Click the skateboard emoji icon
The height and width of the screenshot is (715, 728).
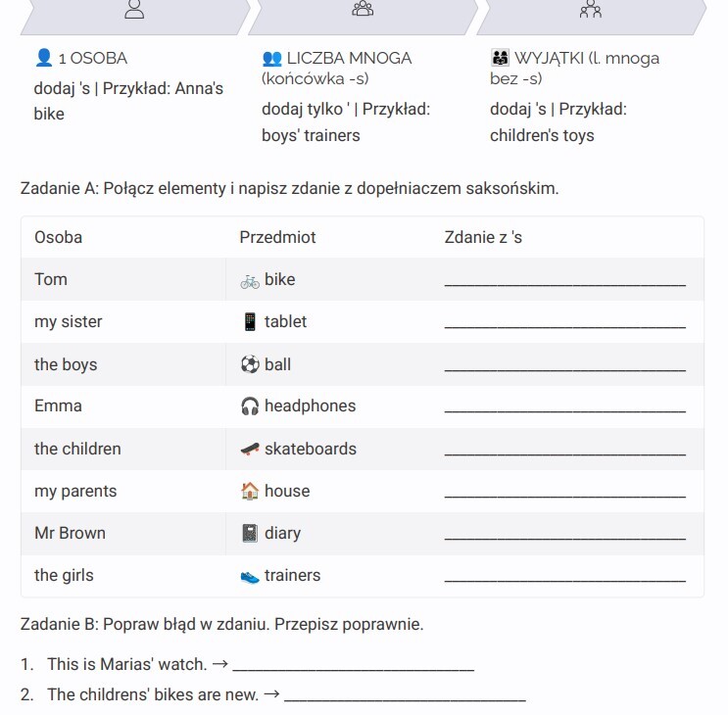(250, 449)
